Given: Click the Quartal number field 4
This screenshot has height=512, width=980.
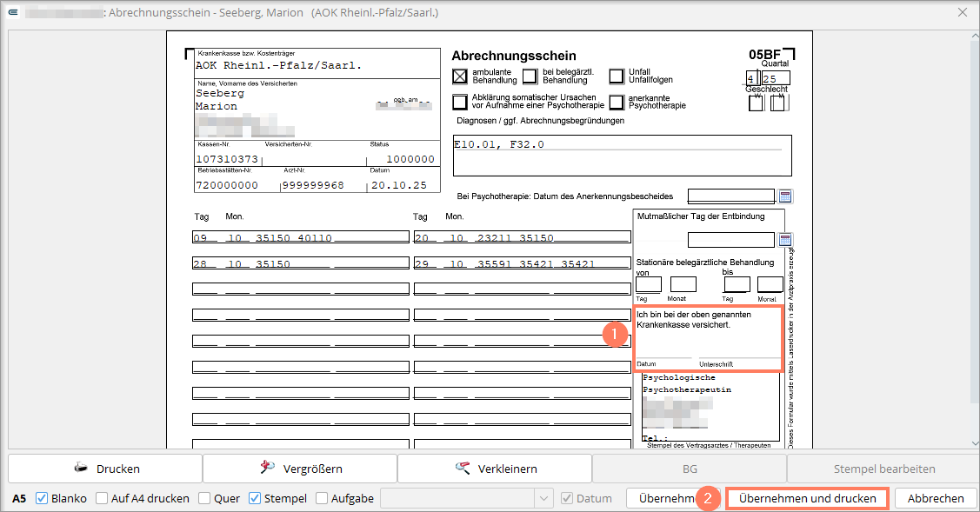Looking at the screenshot, I should (752, 78).
